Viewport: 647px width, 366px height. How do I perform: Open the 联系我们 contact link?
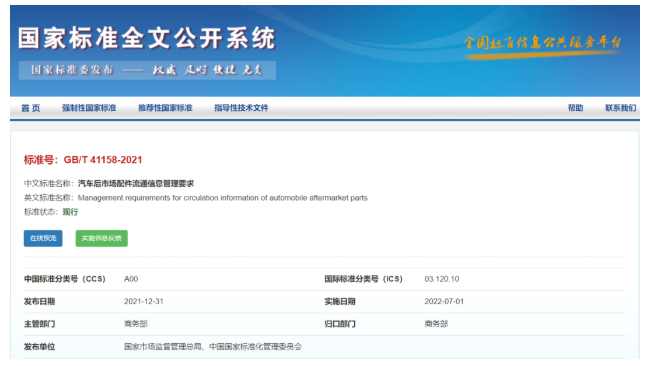coord(621,108)
